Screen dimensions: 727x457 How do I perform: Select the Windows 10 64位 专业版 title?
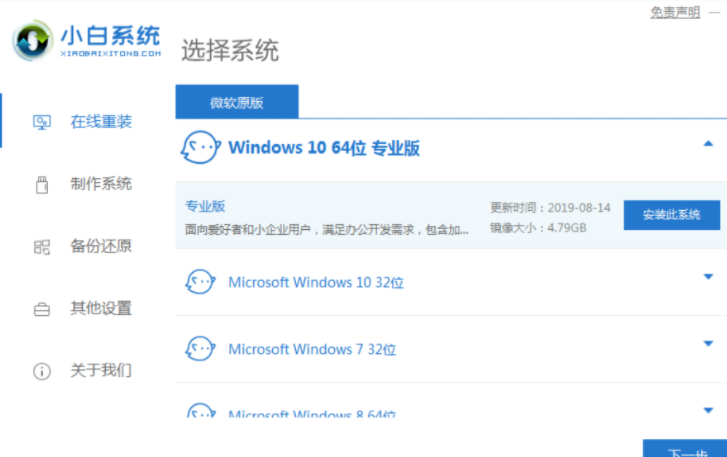tap(324, 148)
